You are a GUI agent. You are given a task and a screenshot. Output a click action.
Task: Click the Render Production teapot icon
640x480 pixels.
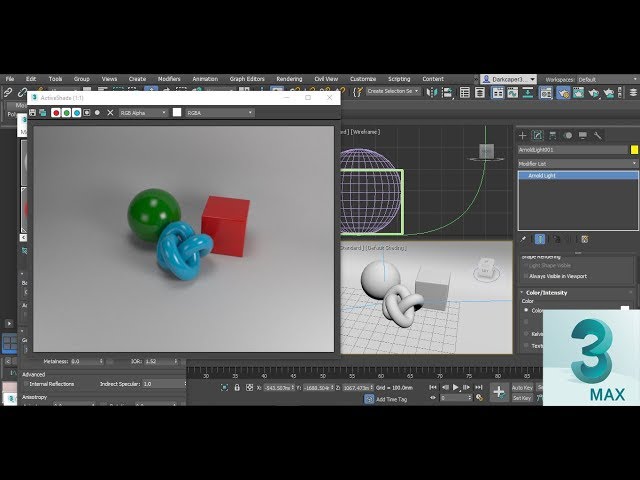tap(594, 93)
